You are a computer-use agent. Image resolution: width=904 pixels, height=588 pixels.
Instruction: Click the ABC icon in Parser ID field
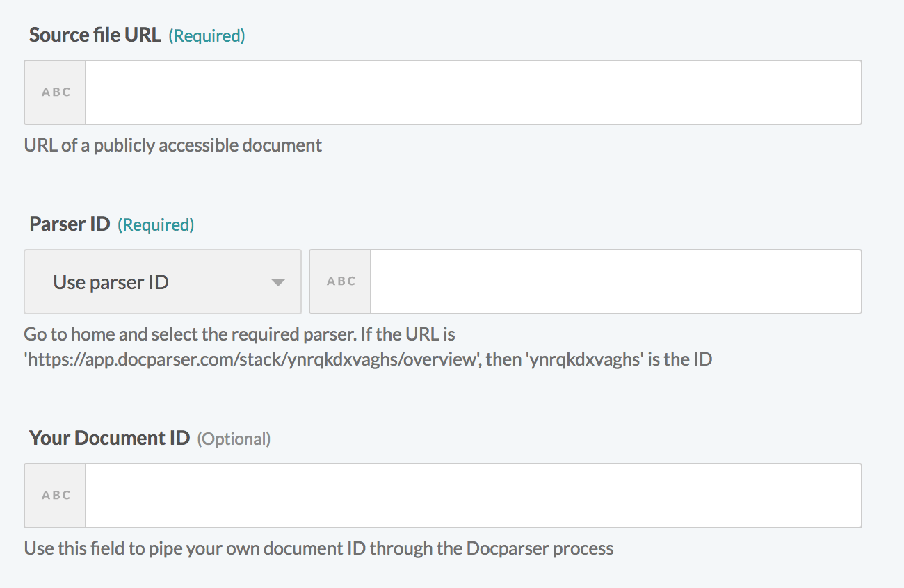tap(341, 281)
